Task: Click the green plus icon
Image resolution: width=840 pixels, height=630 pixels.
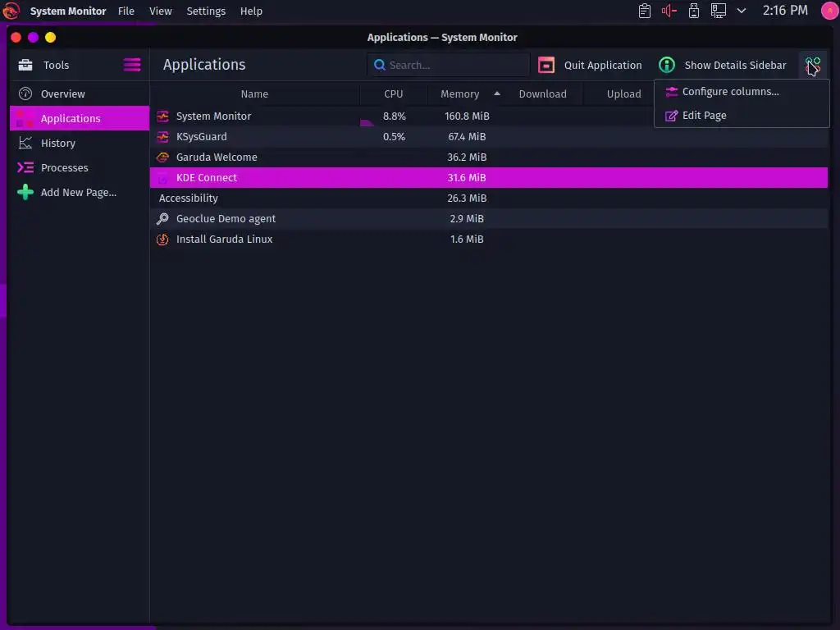Action: coord(25,192)
